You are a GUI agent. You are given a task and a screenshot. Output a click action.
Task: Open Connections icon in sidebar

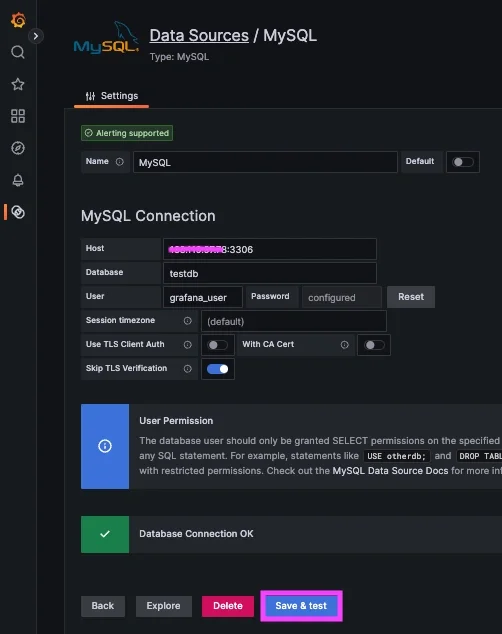[x=18, y=212]
